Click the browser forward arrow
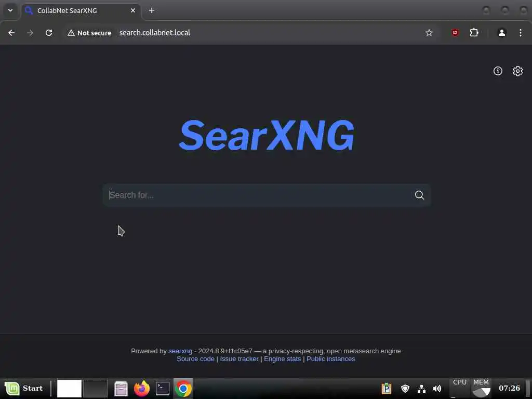The width and height of the screenshot is (532, 399). (30, 33)
